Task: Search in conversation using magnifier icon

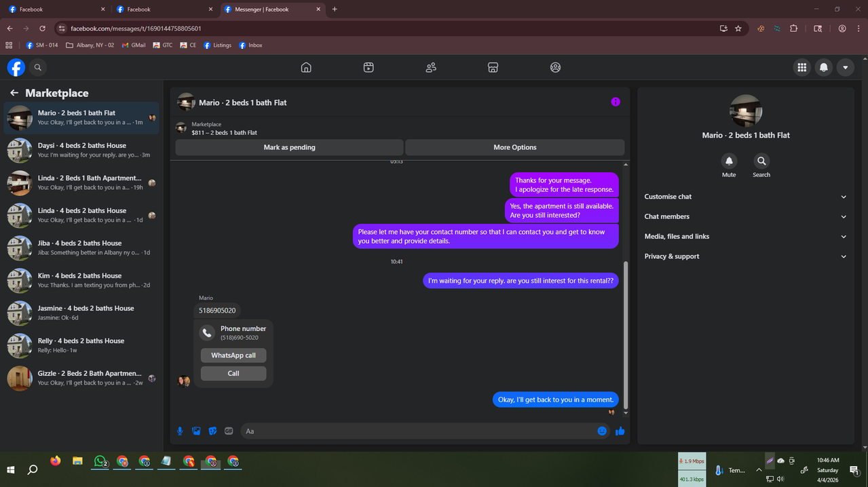Action: (x=761, y=161)
